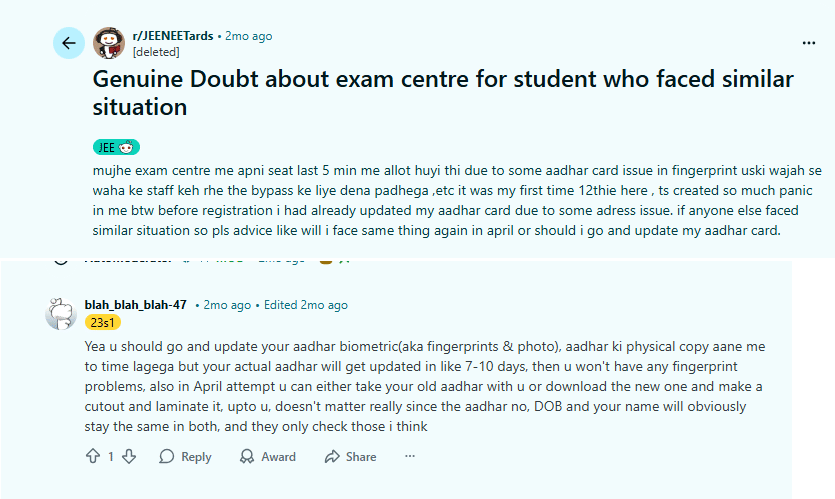Click the 23s1 user flair badge

point(104,322)
